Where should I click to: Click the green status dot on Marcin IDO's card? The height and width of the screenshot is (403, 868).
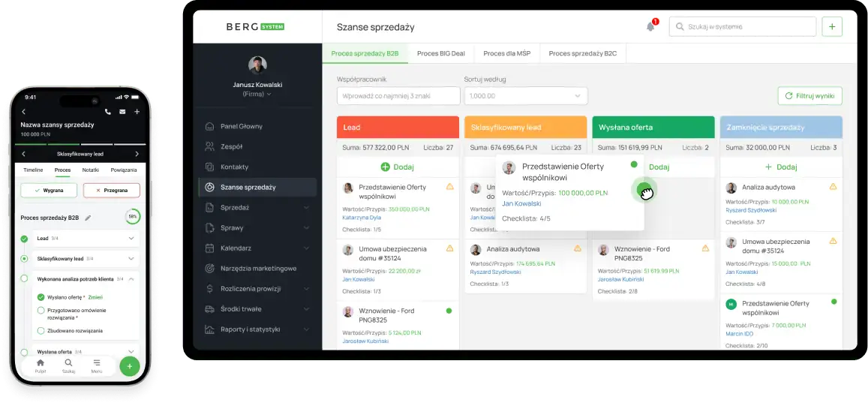[833, 302]
